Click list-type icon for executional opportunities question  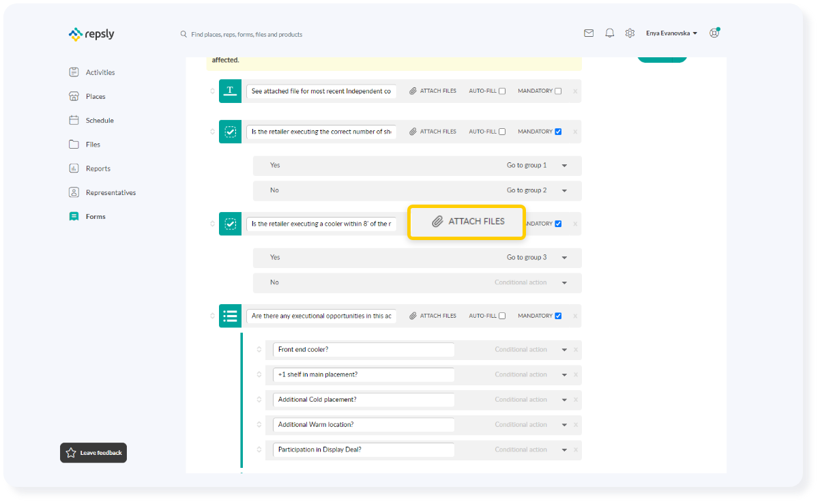(x=231, y=316)
